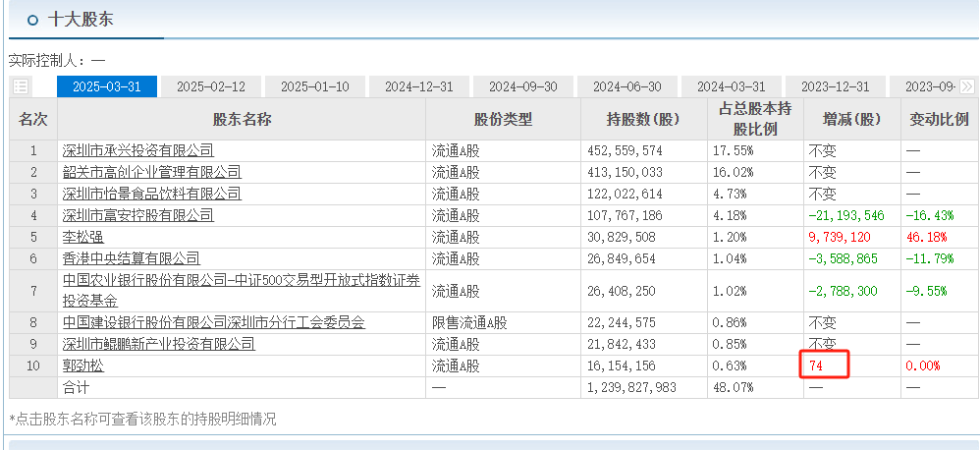980x450 pixels.
Task: Open 中国建设银行深圳市分行工会委员会 shareholder link
Action: pos(214,322)
